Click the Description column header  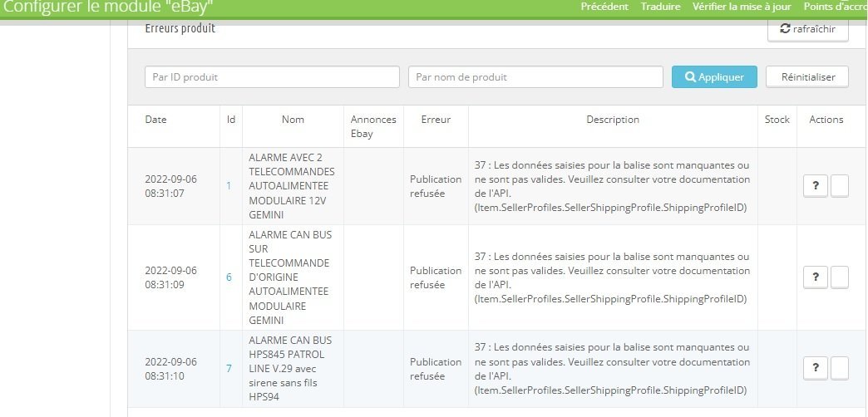[x=613, y=120]
